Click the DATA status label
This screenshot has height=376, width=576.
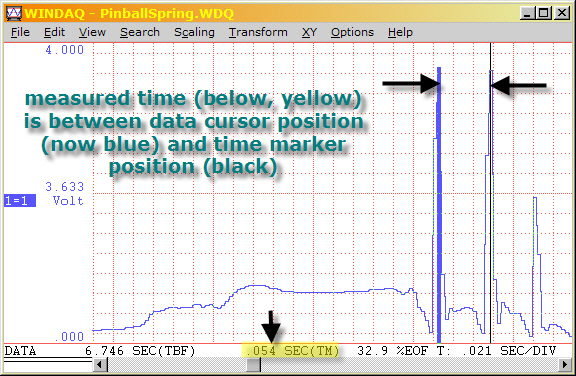pos(20,351)
